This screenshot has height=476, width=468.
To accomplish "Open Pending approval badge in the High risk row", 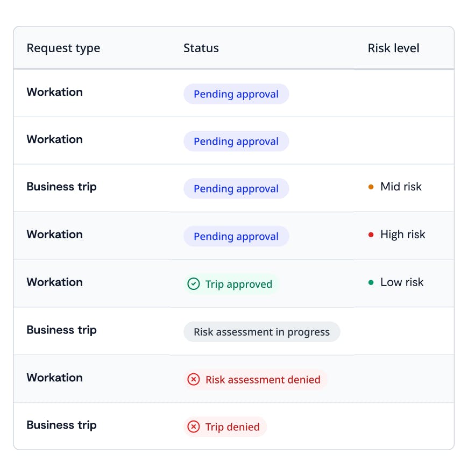I will click(x=236, y=236).
